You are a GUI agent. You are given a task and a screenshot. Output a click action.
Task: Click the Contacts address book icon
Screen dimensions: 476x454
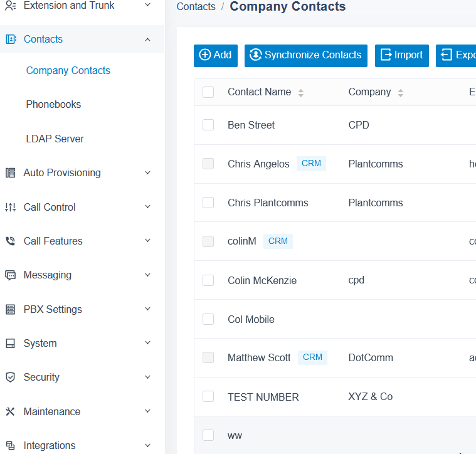point(11,39)
